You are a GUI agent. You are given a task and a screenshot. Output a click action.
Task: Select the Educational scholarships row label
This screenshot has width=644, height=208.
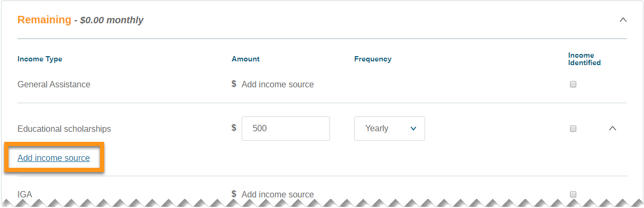pos(64,129)
